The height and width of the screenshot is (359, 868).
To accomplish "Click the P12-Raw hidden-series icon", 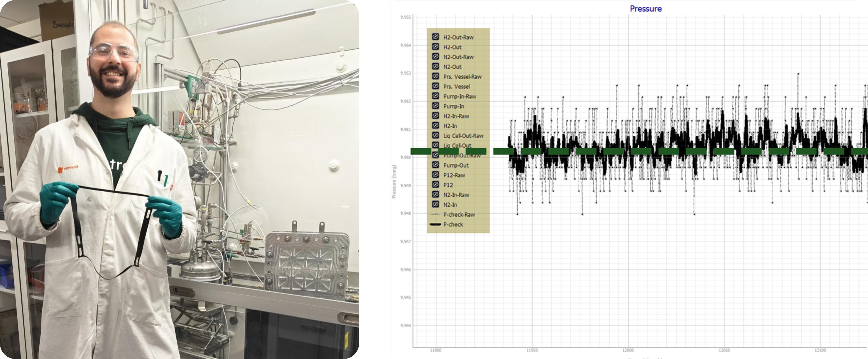I will (x=435, y=175).
